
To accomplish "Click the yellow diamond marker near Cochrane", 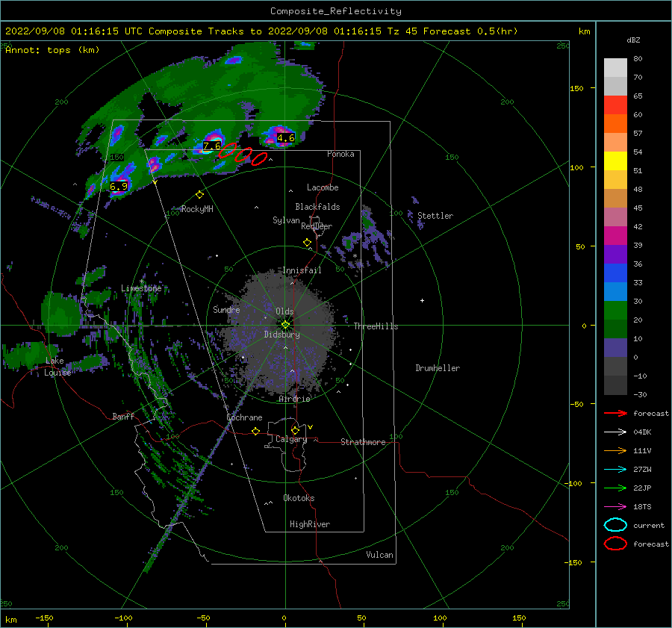I will [x=256, y=431].
